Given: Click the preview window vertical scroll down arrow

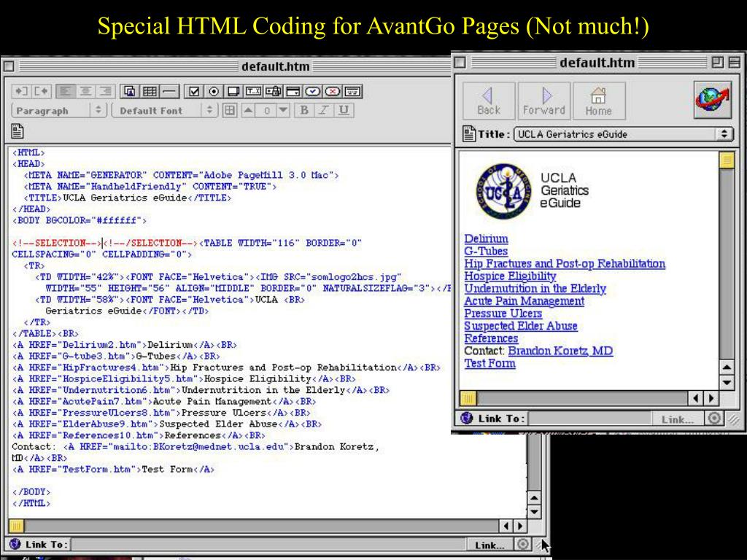Looking at the screenshot, I should tap(727, 382).
